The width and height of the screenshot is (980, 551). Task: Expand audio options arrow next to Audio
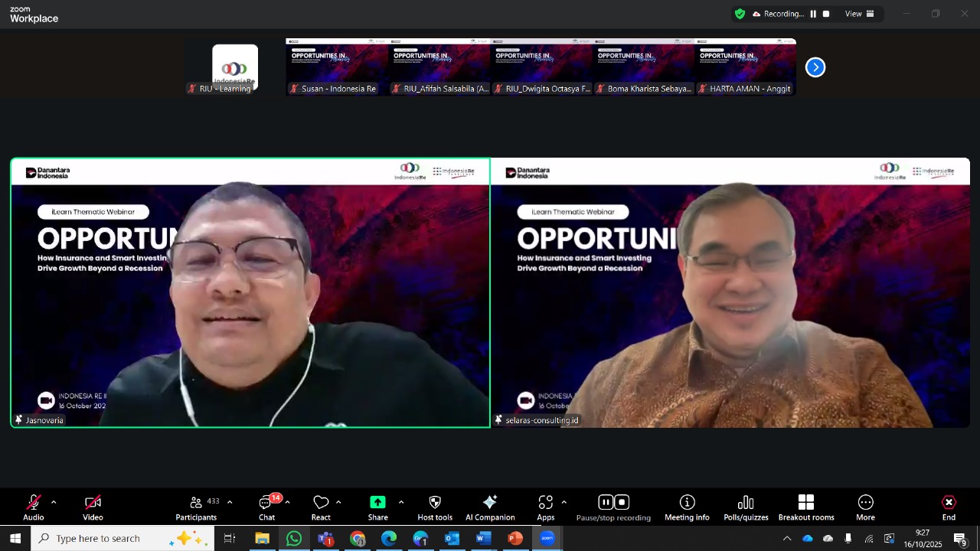pyautogui.click(x=54, y=503)
